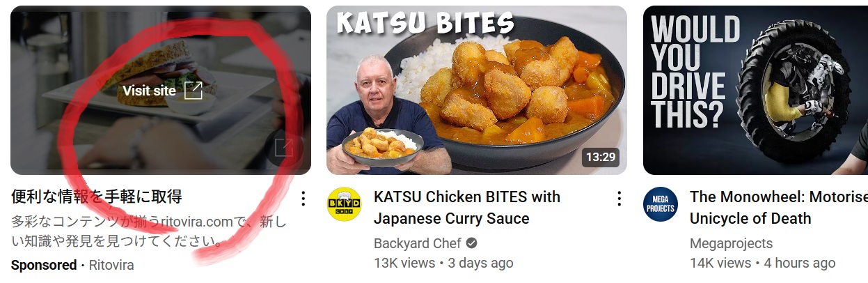Go to the Megaprojects channel name
Screen dimensions: 868x283
pyautogui.click(x=731, y=243)
